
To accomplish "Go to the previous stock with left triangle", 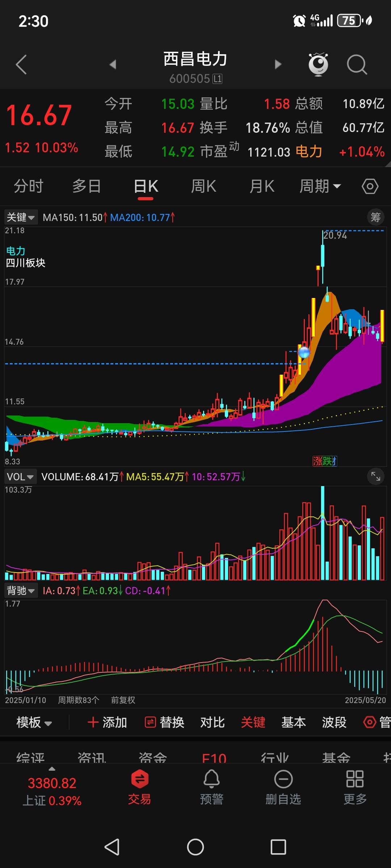I will pos(113,64).
